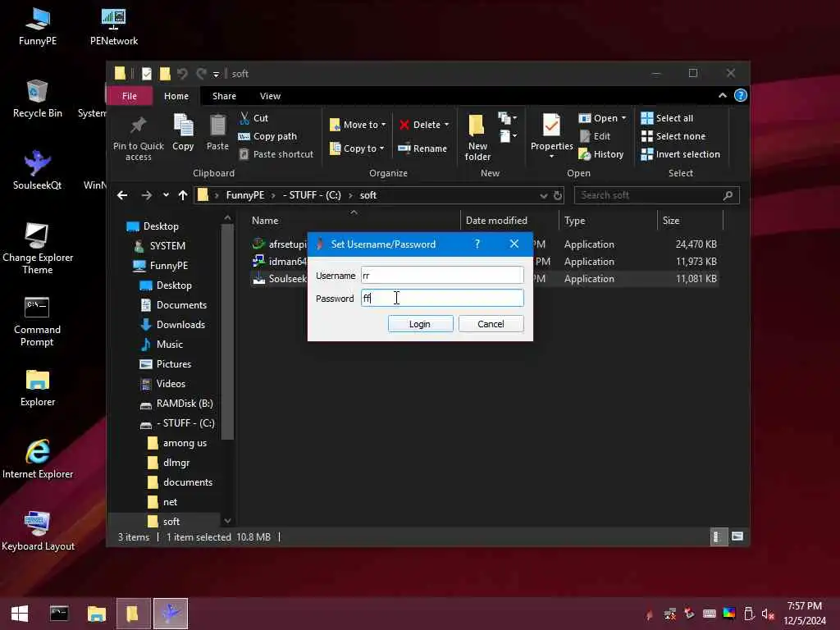The image size is (840, 630).
Task: Expand the Move to dropdown
Action: [384, 125]
